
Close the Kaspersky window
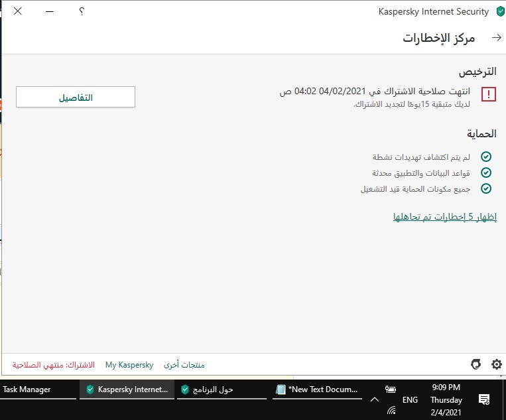point(18,11)
